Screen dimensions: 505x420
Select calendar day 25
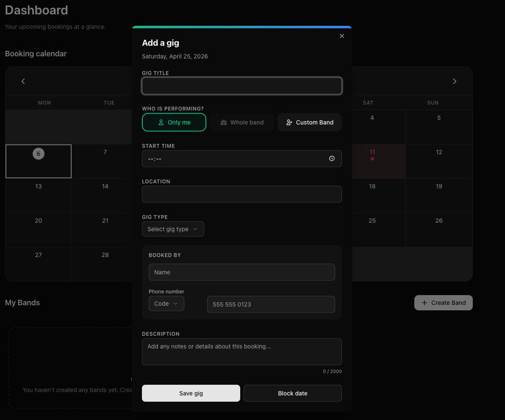coord(378,230)
